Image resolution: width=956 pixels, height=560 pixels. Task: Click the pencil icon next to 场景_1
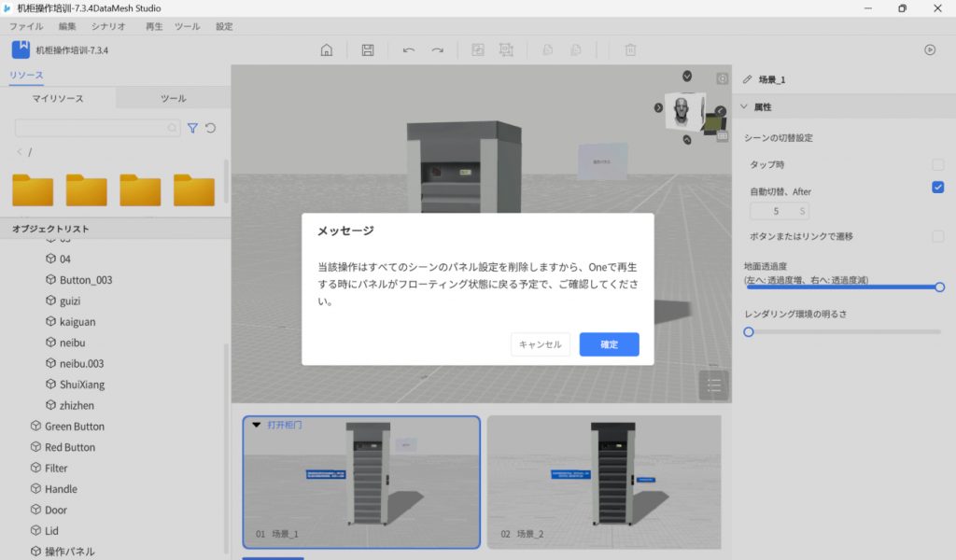coord(747,80)
